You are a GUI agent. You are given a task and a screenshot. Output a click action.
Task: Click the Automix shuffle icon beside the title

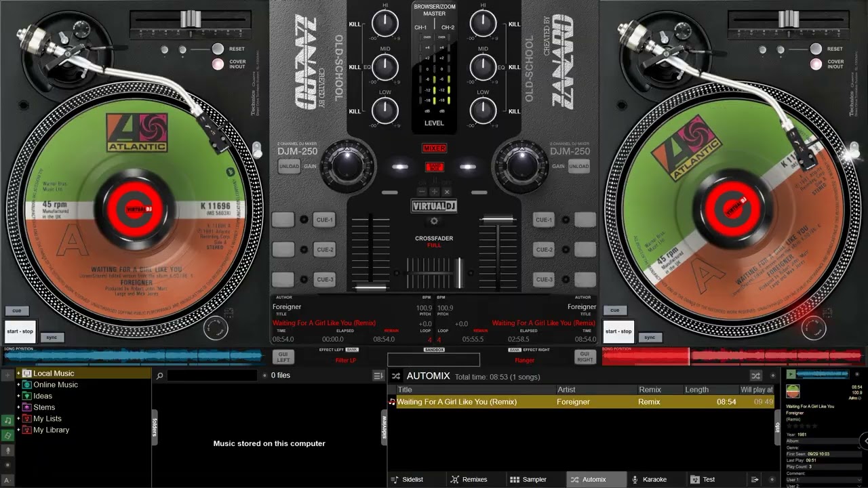click(x=396, y=375)
